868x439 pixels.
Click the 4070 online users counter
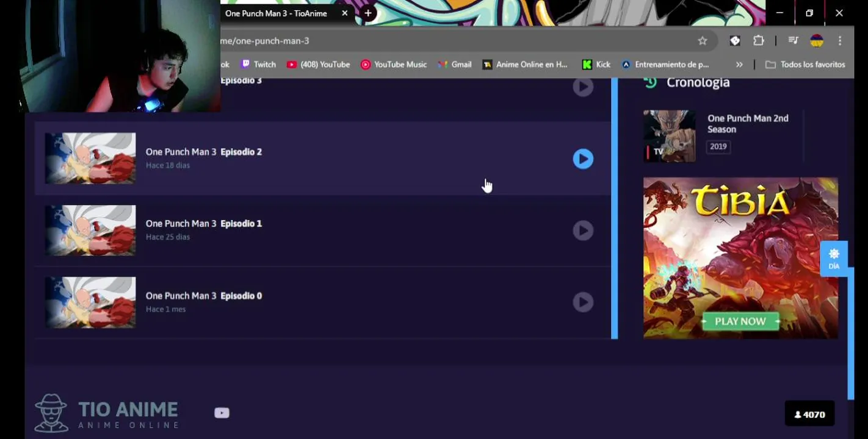(809, 415)
